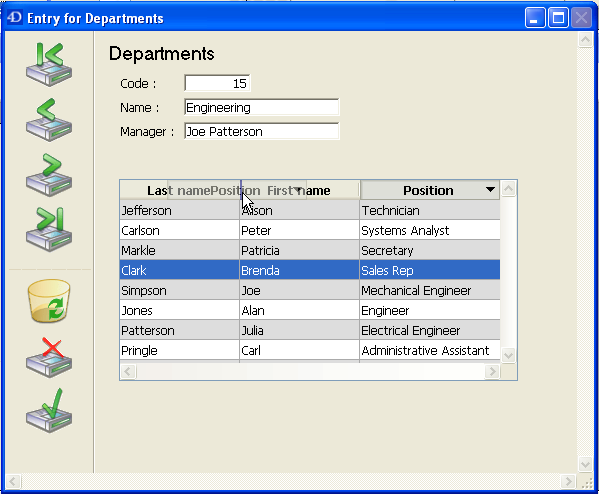The height and width of the screenshot is (494, 599).
Task: Click the Manager field with Joe Patterson
Action: pos(261,131)
